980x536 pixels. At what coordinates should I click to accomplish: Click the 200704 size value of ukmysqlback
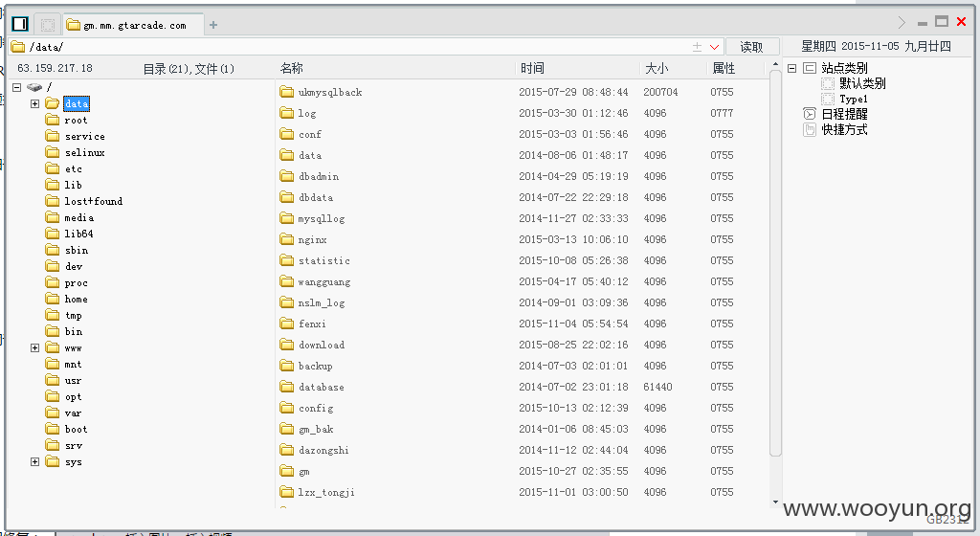tap(660, 92)
